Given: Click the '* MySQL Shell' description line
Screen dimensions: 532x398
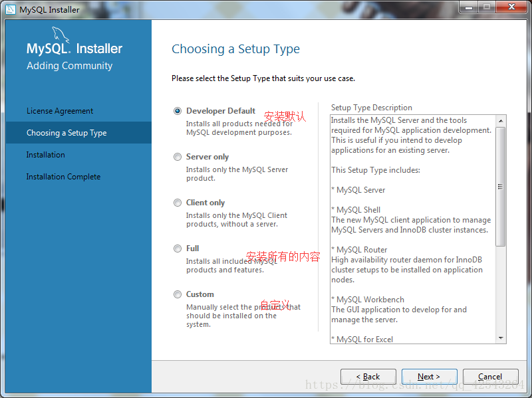Looking at the screenshot, I should click(x=356, y=210).
